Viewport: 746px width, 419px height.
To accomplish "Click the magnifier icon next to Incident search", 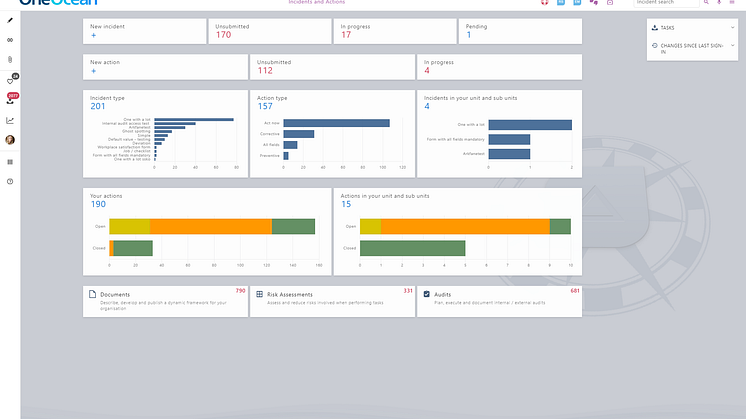I will 707,2.
